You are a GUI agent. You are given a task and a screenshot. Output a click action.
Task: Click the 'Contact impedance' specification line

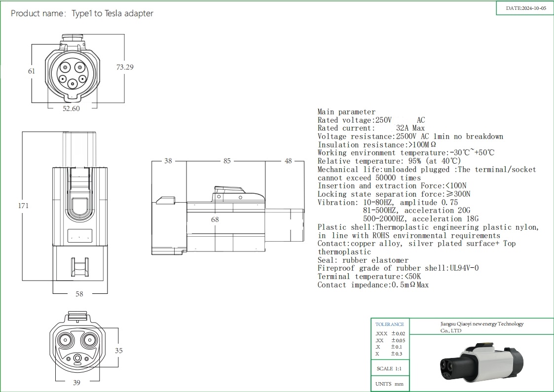[x=373, y=285]
